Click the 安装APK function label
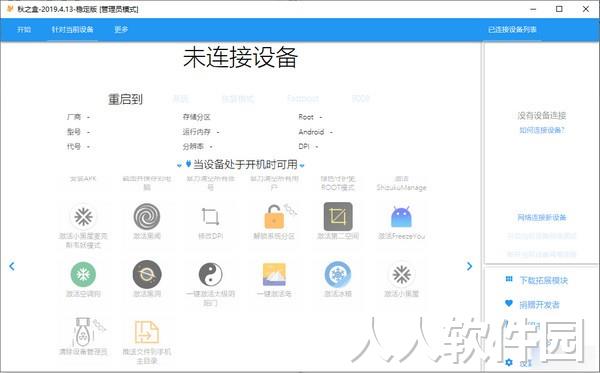The width and height of the screenshot is (600, 373). coord(83,179)
